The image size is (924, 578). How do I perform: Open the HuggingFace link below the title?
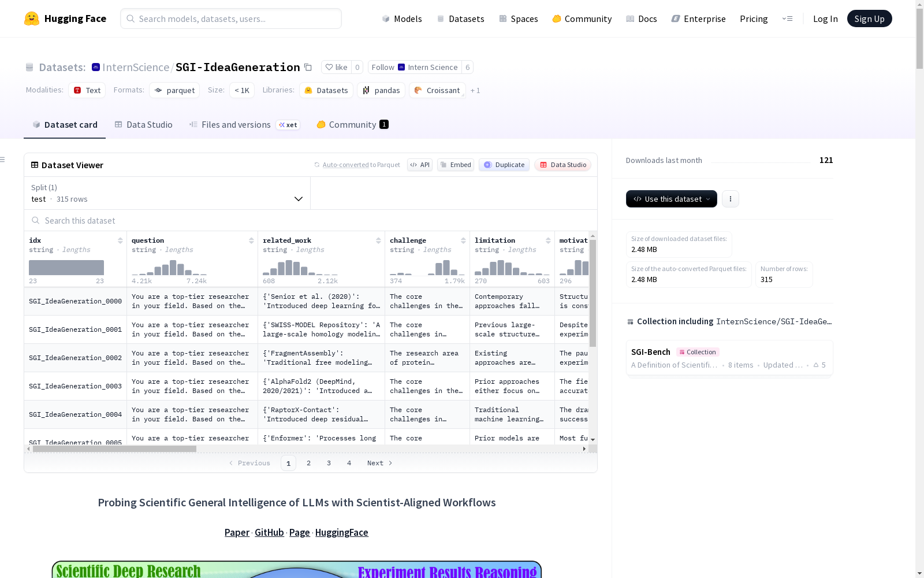342,532
